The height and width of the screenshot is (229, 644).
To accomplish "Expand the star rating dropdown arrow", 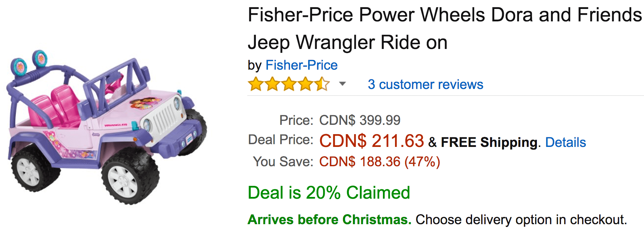I will [x=342, y=84].
